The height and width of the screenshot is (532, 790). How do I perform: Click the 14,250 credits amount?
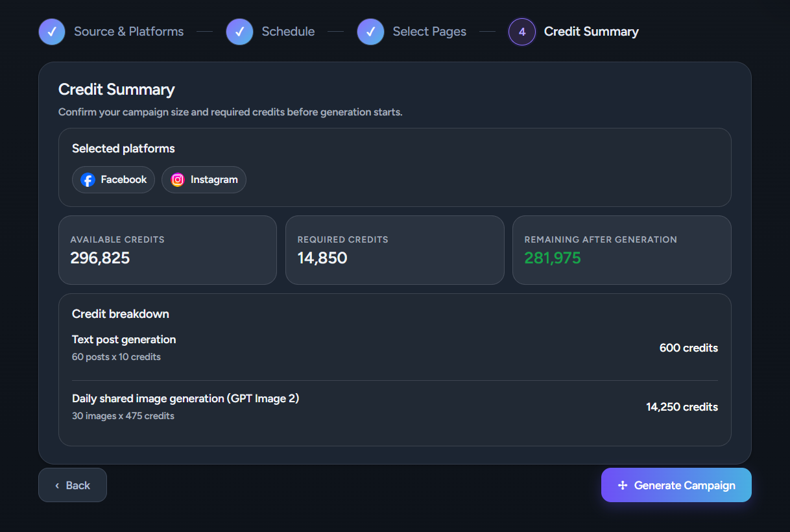pos(682,407)
